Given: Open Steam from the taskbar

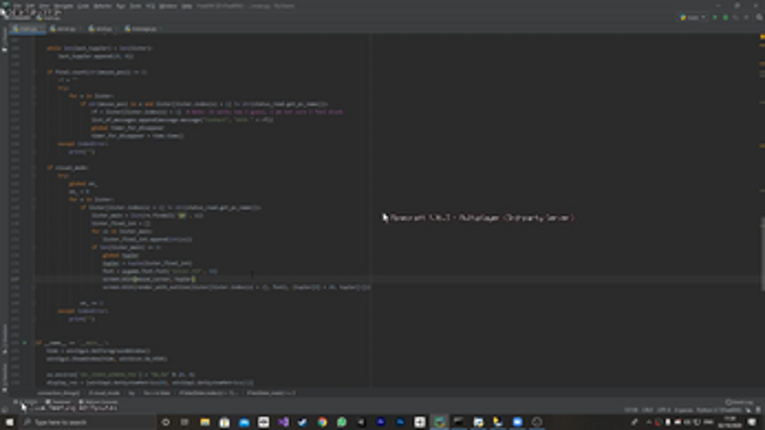Looking at the screenshot, I should (x=302, y=422).
